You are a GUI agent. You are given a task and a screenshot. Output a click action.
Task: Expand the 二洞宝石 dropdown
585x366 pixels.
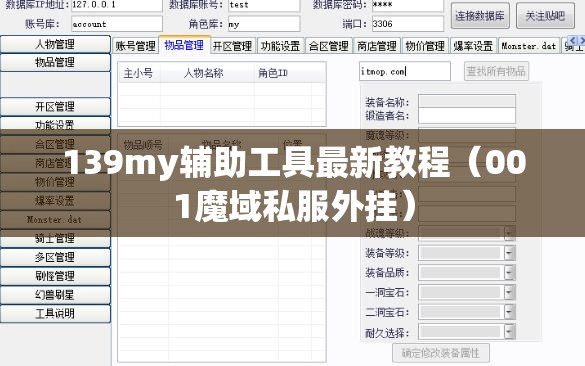[x=509, y=312]
